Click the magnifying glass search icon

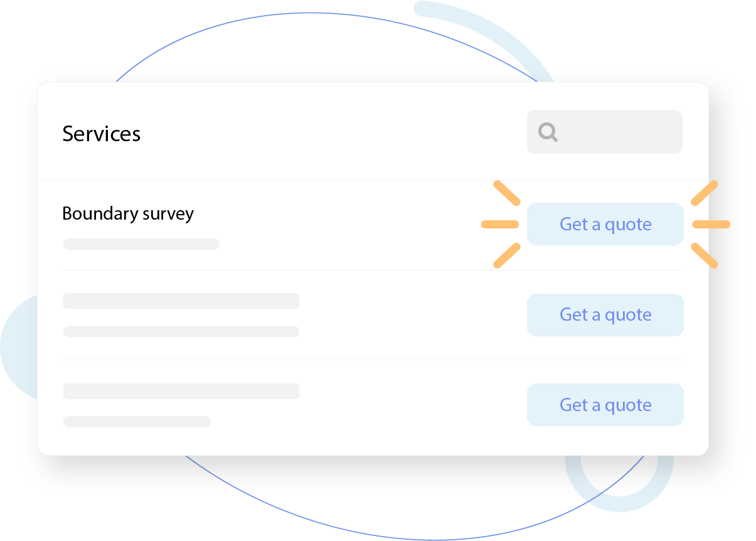click(x=548, y=132)
